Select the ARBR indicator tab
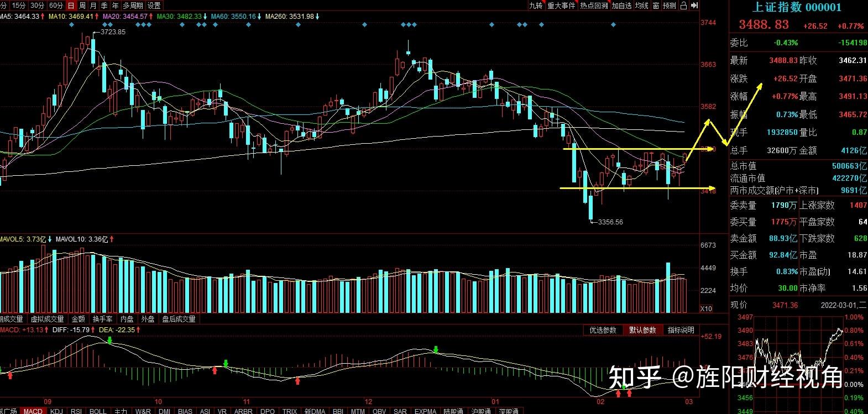This screenshot has height=414, width=868. [243, 411]
